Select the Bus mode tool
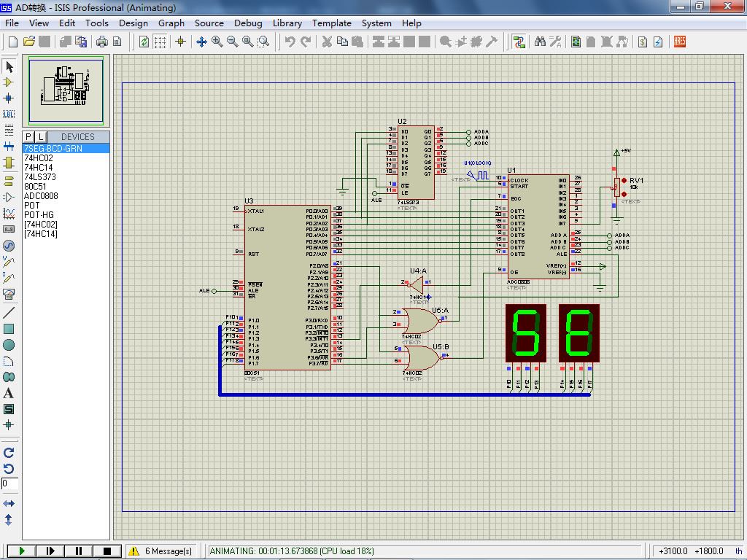The image size is (747, 560). pyautogui.click(x=9, y=146)
